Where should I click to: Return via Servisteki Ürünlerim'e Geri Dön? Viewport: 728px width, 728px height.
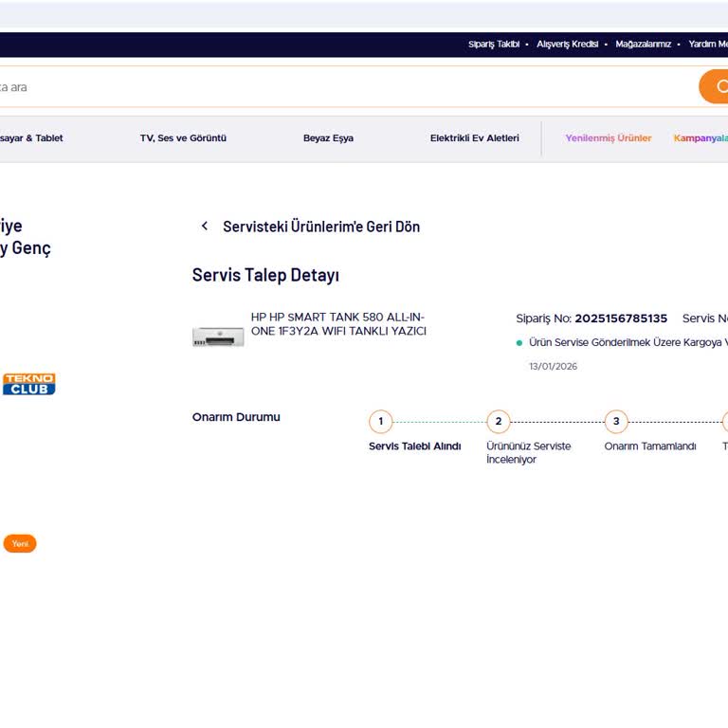click(x=320, y=227)
